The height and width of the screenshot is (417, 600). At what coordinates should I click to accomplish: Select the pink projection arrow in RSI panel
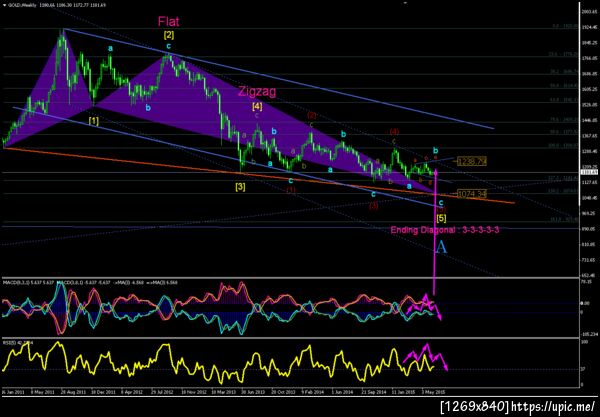click(426, 357)
